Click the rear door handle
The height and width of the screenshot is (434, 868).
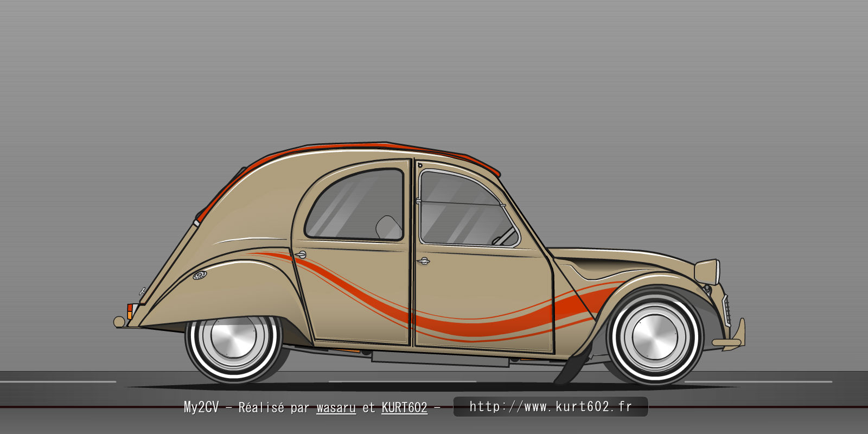[300, 254]
